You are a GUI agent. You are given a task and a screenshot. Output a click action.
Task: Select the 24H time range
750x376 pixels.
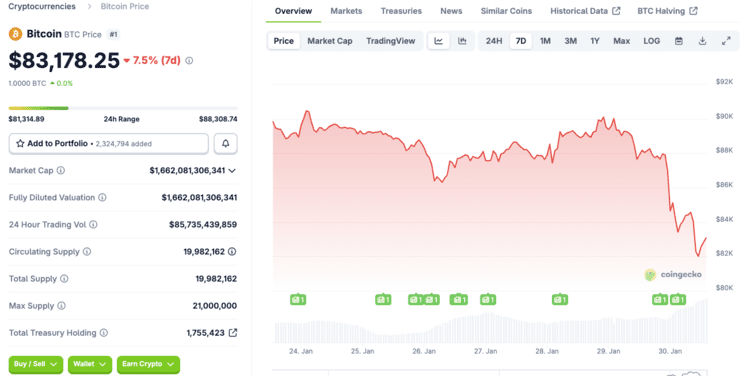click(494, 41)
